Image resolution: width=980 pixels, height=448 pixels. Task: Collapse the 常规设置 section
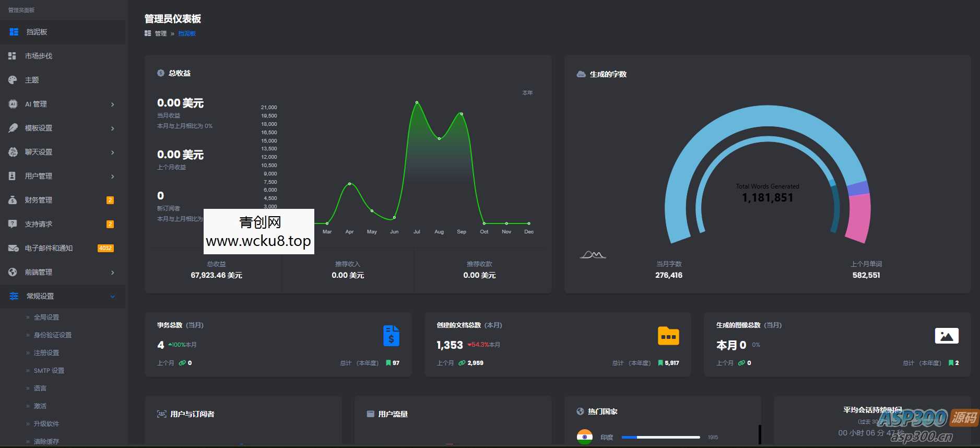coord(112,297)
